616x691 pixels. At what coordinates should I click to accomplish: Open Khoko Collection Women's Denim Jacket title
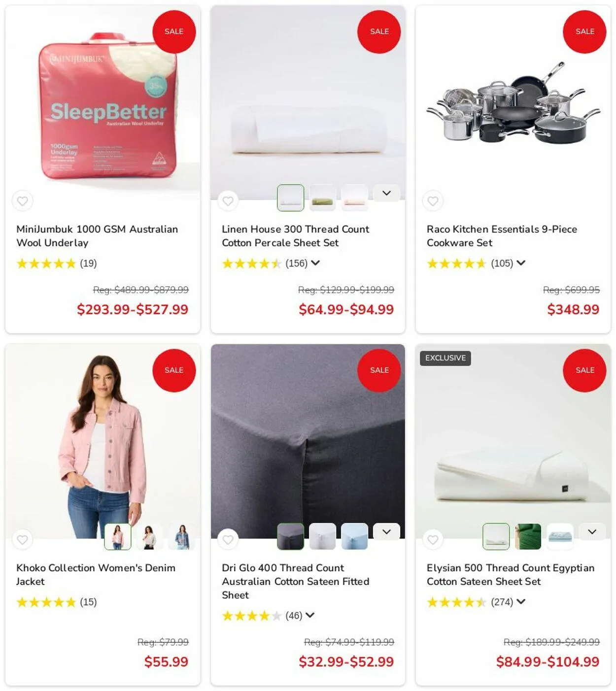(96, 575)
